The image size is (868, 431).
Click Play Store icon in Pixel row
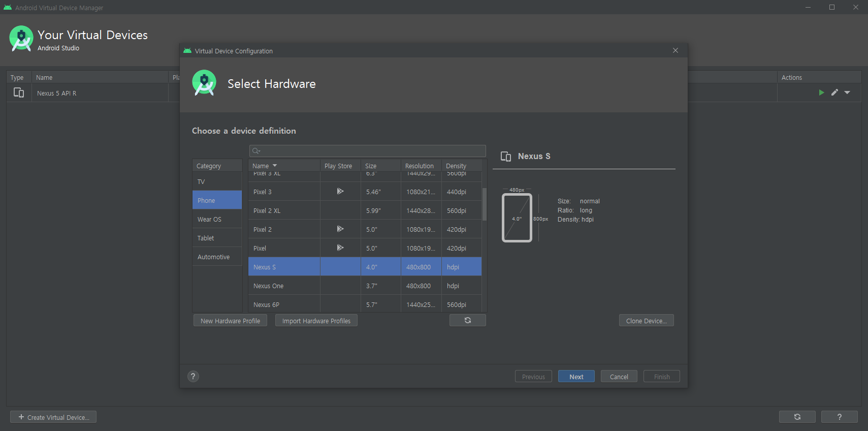340,248
